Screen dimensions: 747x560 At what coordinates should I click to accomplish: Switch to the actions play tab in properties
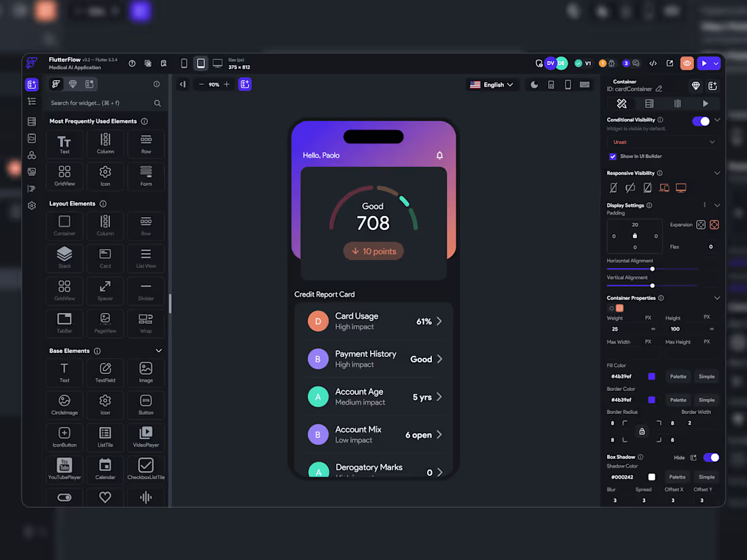705,104
